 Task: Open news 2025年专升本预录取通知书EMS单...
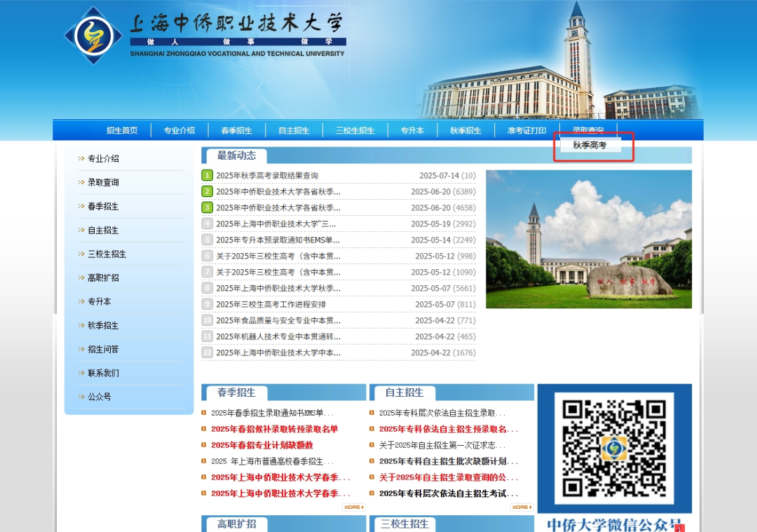(x=278, y=240)
